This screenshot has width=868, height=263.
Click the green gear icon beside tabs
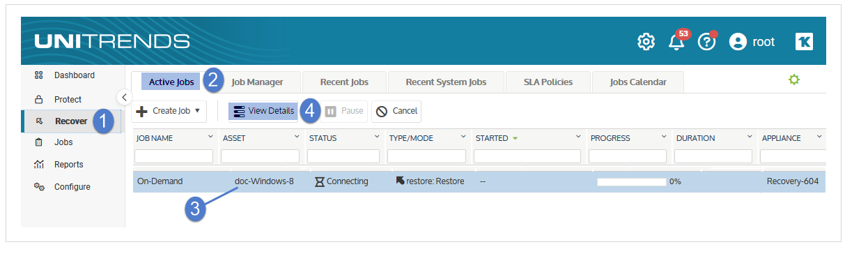[x=793, y=80]
